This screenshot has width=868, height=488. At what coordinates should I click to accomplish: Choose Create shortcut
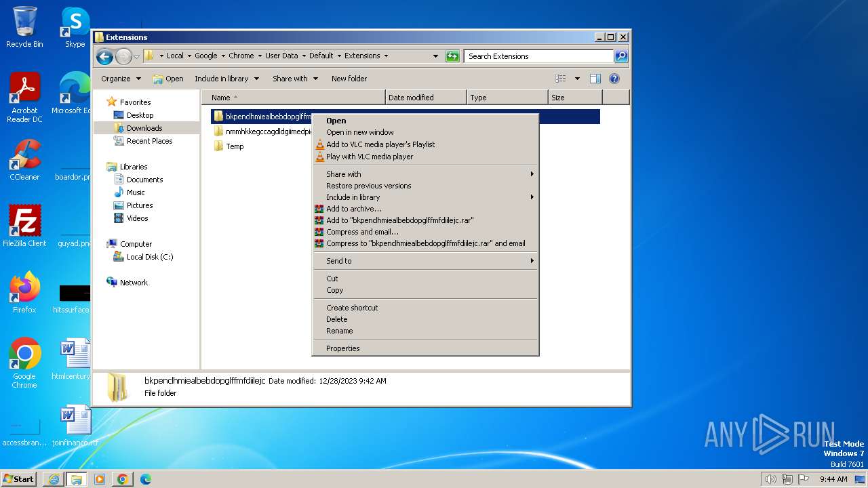coord(425,308)
